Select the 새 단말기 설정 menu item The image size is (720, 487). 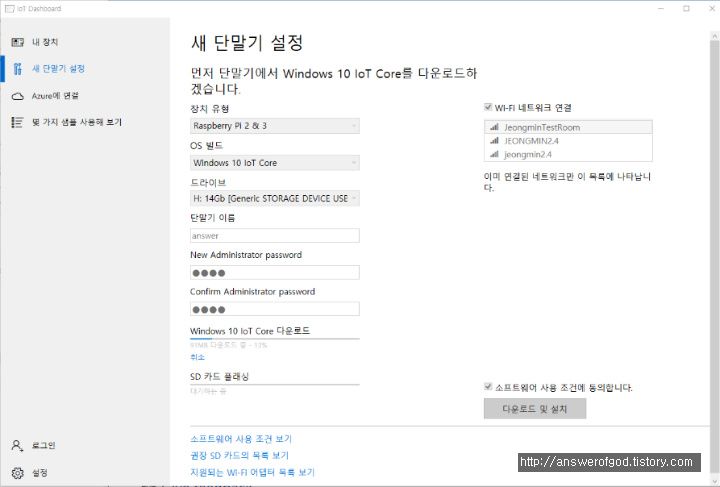point(85,69)
